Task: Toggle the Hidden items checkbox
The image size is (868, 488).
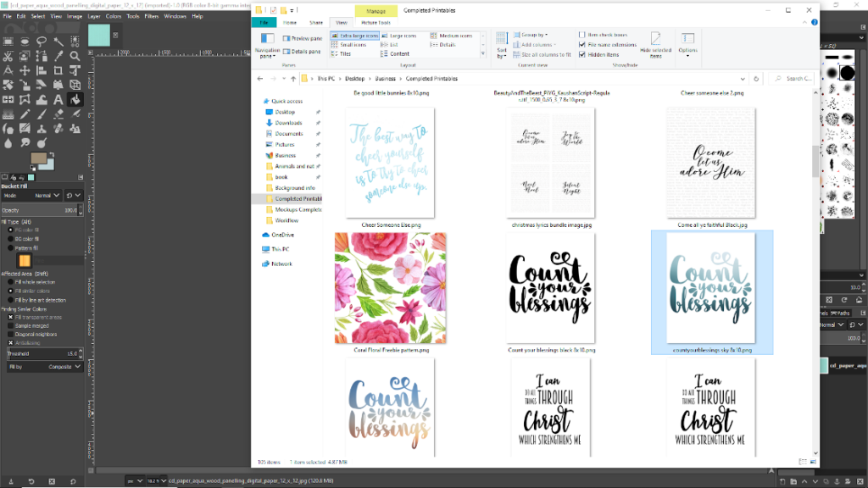Action: click(x=582, y=54)
